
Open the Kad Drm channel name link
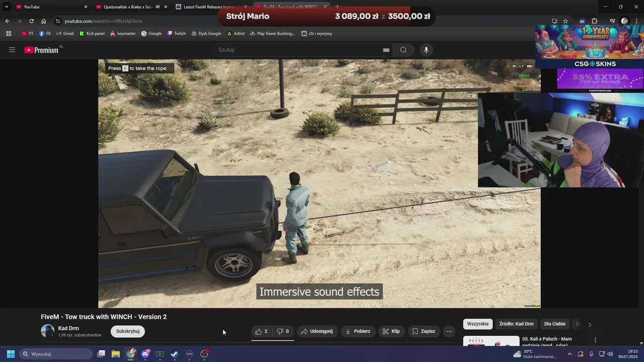click(x=68, y=328)
